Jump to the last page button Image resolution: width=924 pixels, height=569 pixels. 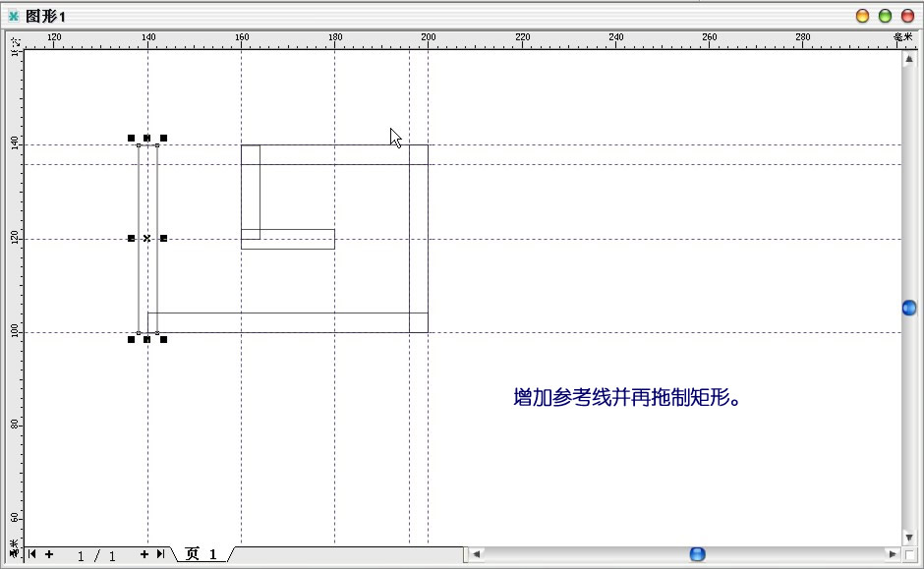coord(160,553)
